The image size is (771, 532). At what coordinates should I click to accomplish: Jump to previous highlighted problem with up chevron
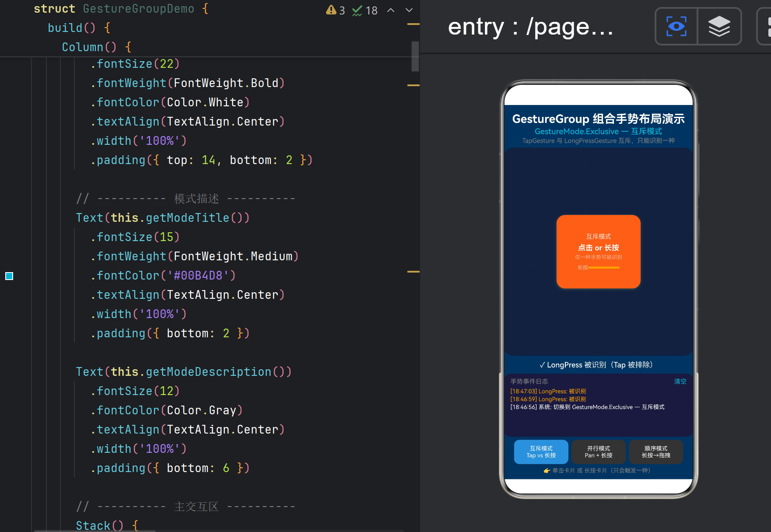(391, 10)
